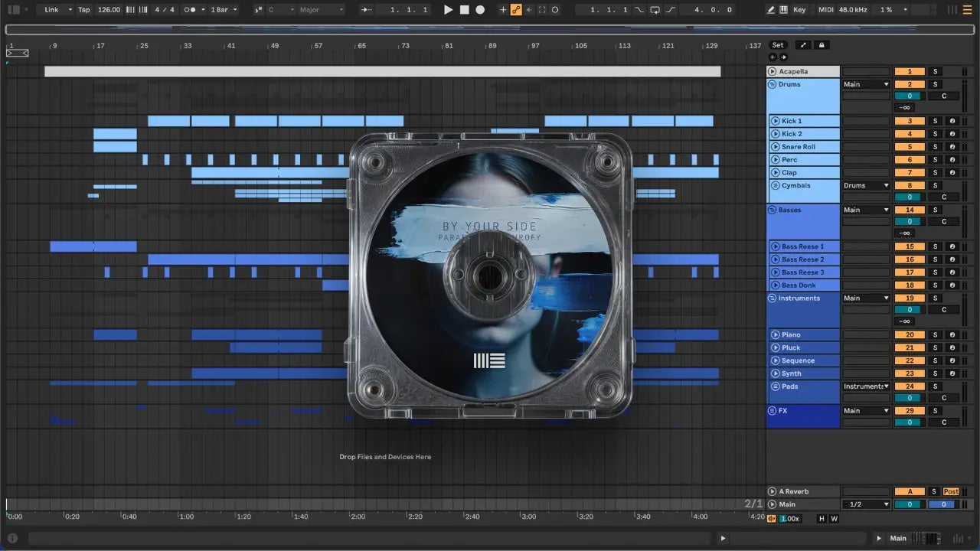
Task: Stop playback with the Stop button
Action: pyautogui.click(x=465, y=10)
